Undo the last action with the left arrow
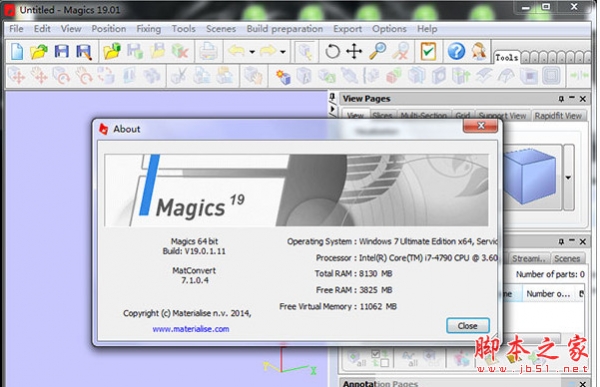 coord(236,51)
